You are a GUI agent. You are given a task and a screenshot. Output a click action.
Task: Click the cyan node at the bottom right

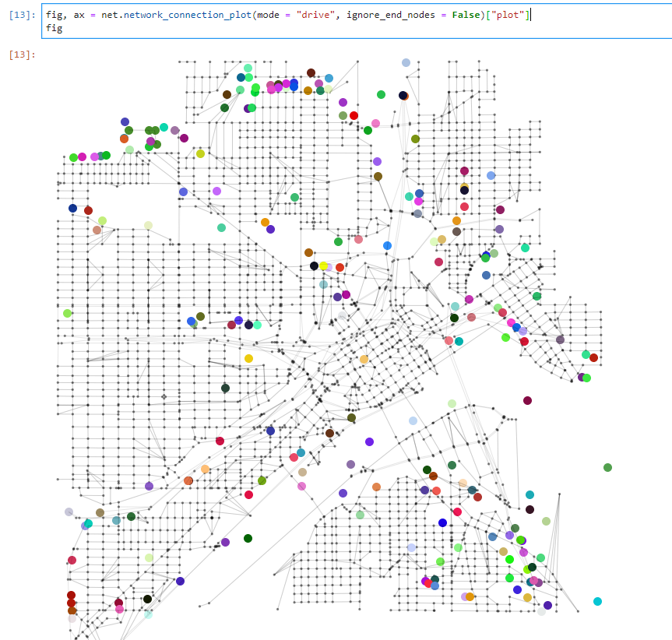pos(597,601)
